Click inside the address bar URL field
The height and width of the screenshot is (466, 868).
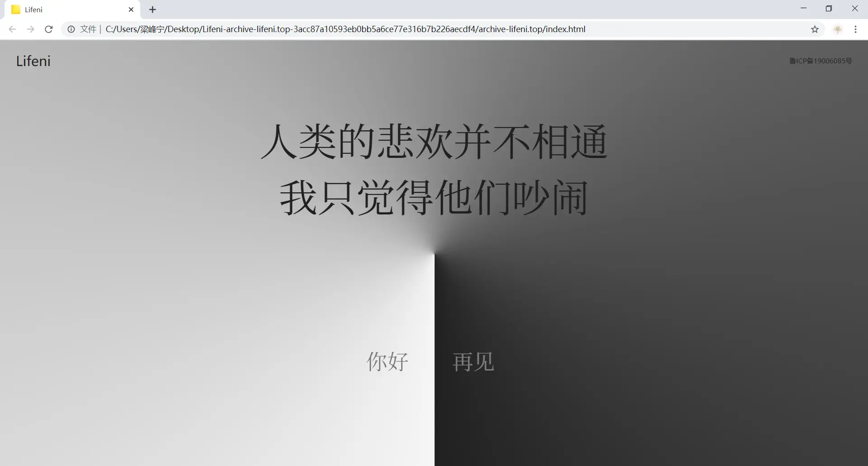344,29
